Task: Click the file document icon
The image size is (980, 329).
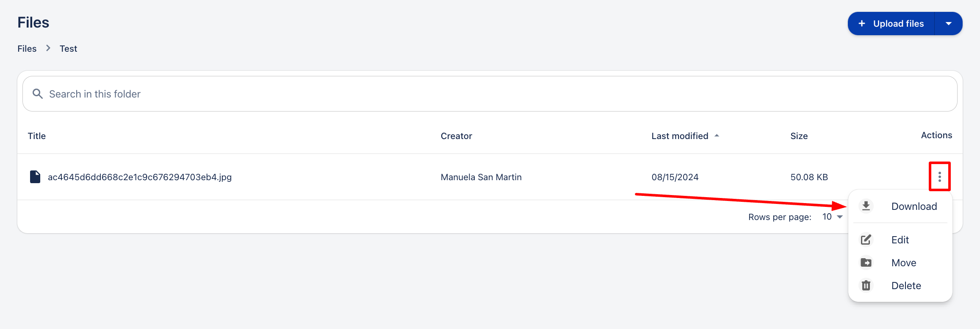Action: (35, 177)
